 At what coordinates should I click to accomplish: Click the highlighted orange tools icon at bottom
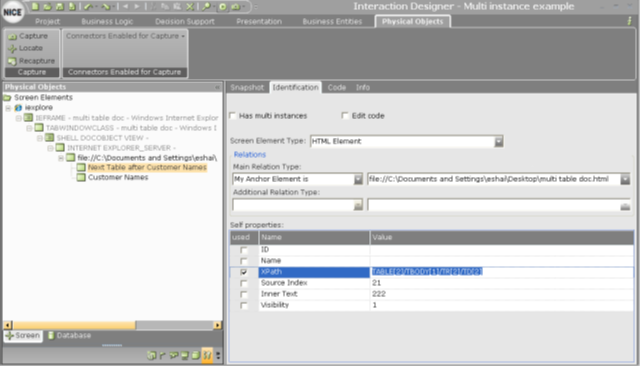click(x=207, y=355)
